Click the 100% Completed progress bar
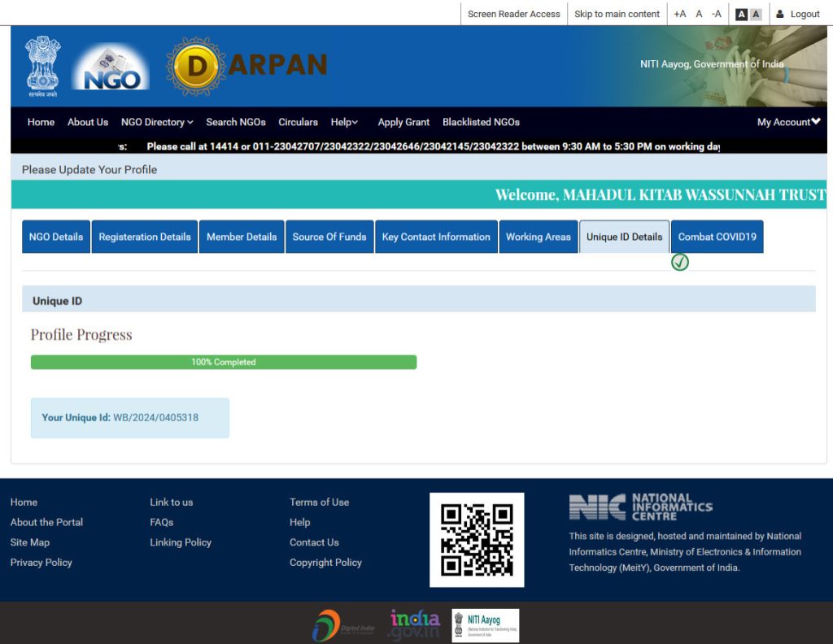 (224, 362)
